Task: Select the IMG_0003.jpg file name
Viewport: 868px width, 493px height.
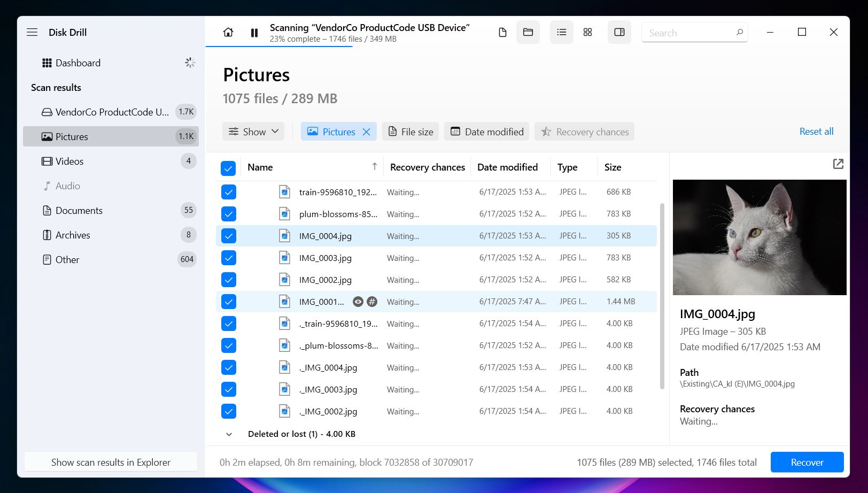Action: pos(325,258)
